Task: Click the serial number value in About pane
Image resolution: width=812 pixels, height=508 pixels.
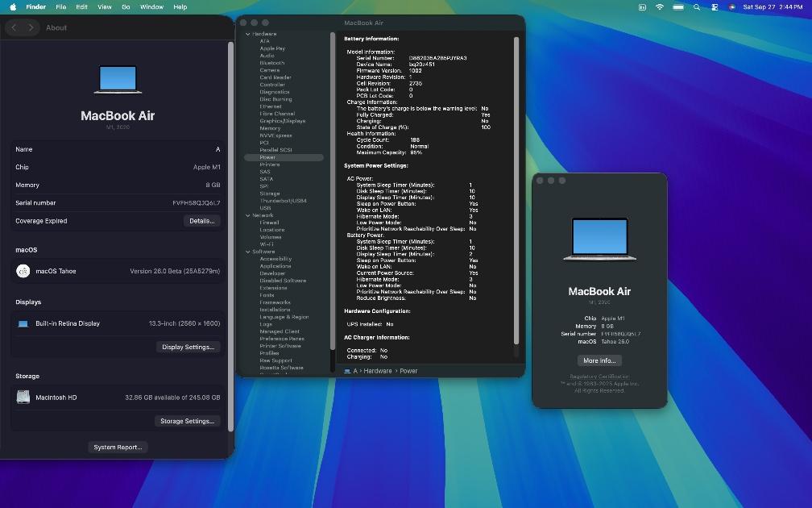Action: point(197,202)
